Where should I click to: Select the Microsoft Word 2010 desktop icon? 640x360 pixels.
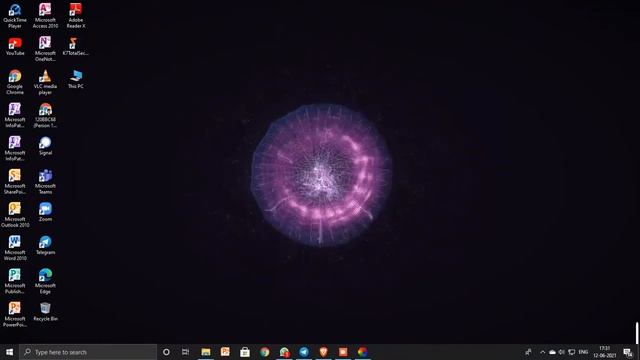tap(15, 248)
